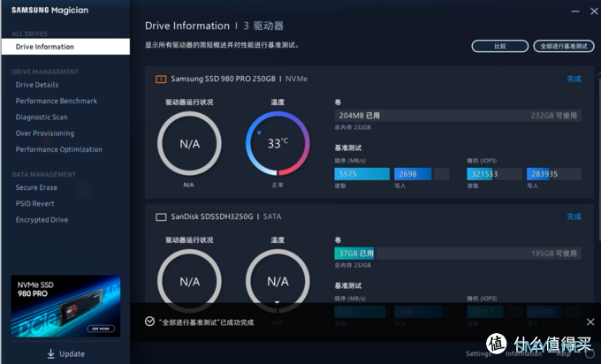Image resolution: width=601 pixels, height=364 pixels.
Task: Click Samsung SSD 980 PRO 250GB title
Action: (x=223, y=79)
